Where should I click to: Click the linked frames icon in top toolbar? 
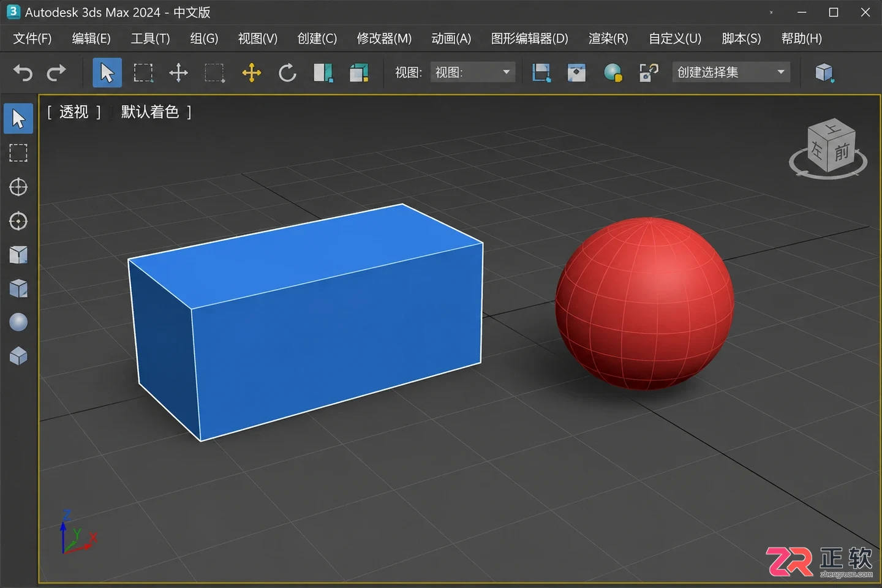649,73
